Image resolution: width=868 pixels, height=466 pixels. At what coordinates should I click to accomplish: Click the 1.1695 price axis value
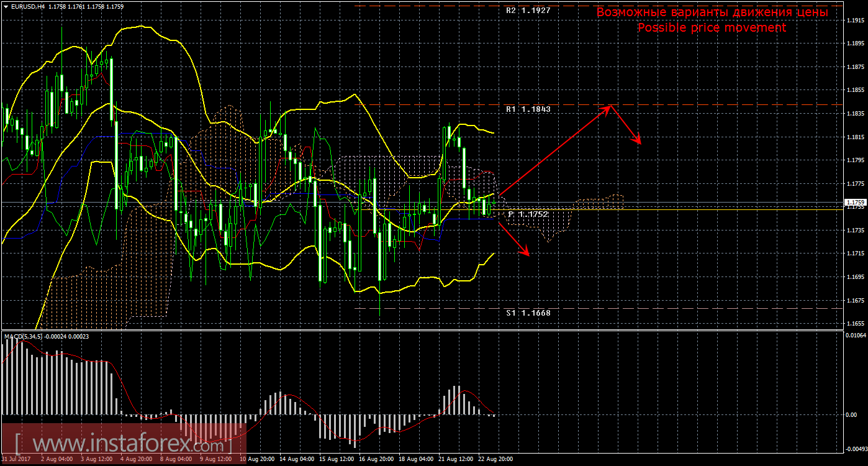click(x=856, y=277)
